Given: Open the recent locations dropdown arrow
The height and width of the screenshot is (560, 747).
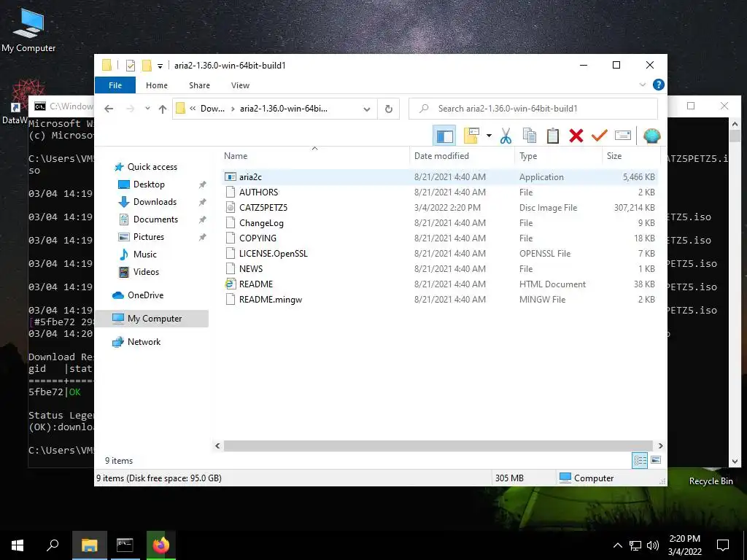Looking at the screenshot, I should click(x=147, y=109).
